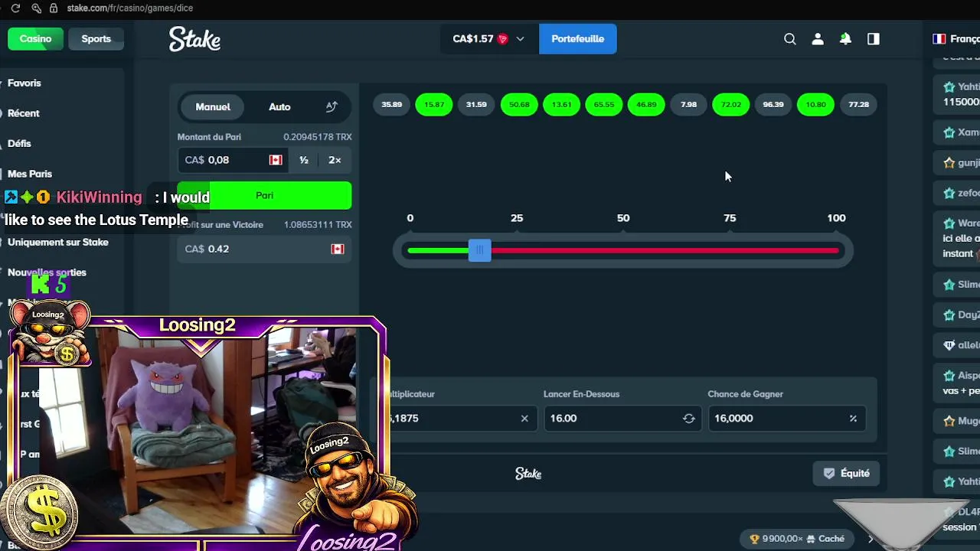Switch to the Casino section

click(35, 39)
